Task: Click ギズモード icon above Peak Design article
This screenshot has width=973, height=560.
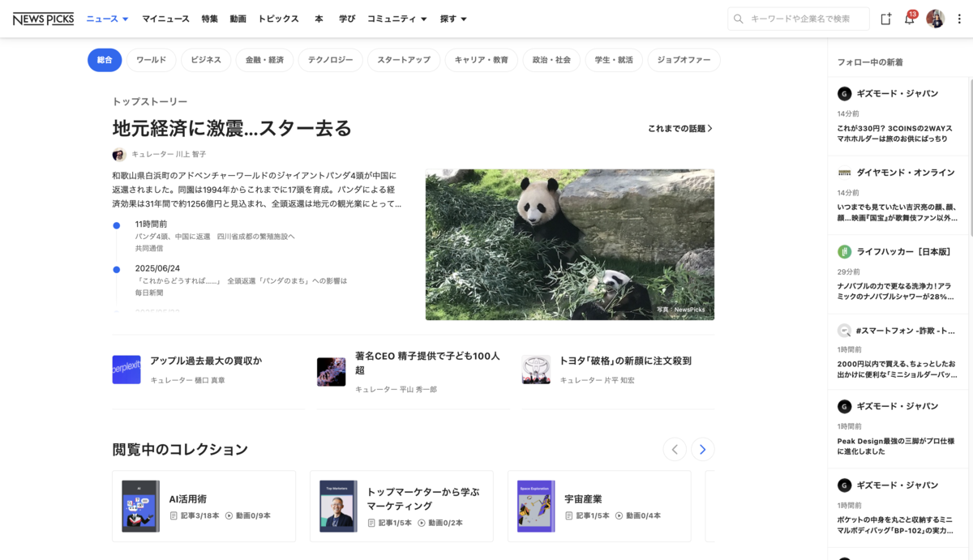Action: 844,406
